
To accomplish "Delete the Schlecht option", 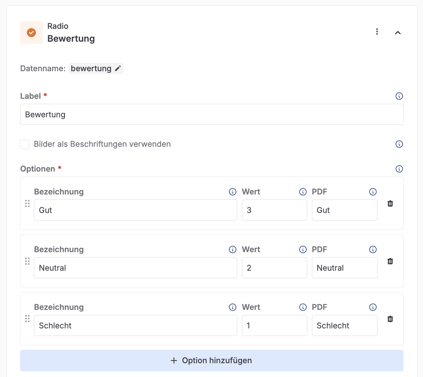I will pos(390,319).
